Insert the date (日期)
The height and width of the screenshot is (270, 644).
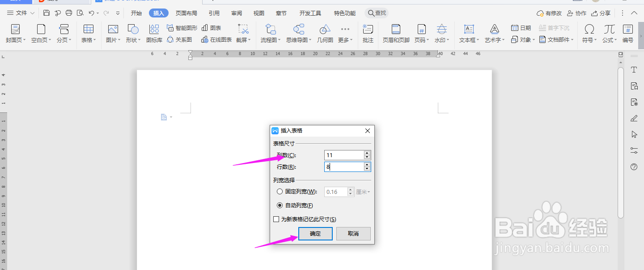(521, 28)
